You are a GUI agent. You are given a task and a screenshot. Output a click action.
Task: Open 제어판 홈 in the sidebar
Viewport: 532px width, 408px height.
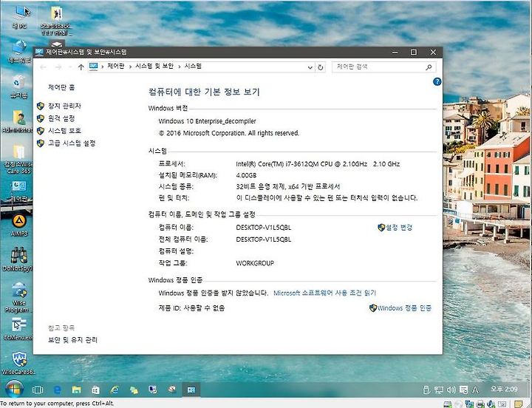(61, 87)
